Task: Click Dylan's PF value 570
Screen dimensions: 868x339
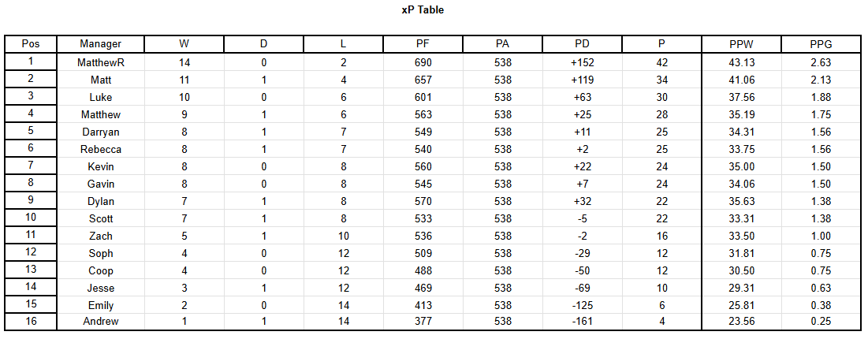Action: click(x=423, y=201)
